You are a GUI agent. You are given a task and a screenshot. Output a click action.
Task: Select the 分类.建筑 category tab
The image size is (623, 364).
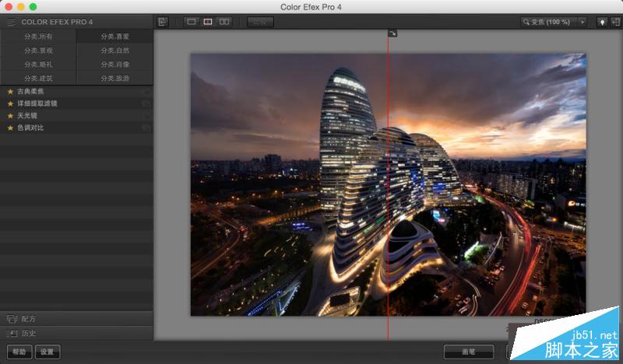(38, 79)
